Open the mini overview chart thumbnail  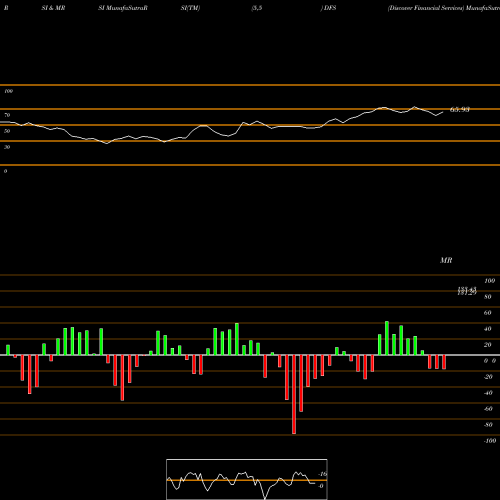click(x=247, y=479)
